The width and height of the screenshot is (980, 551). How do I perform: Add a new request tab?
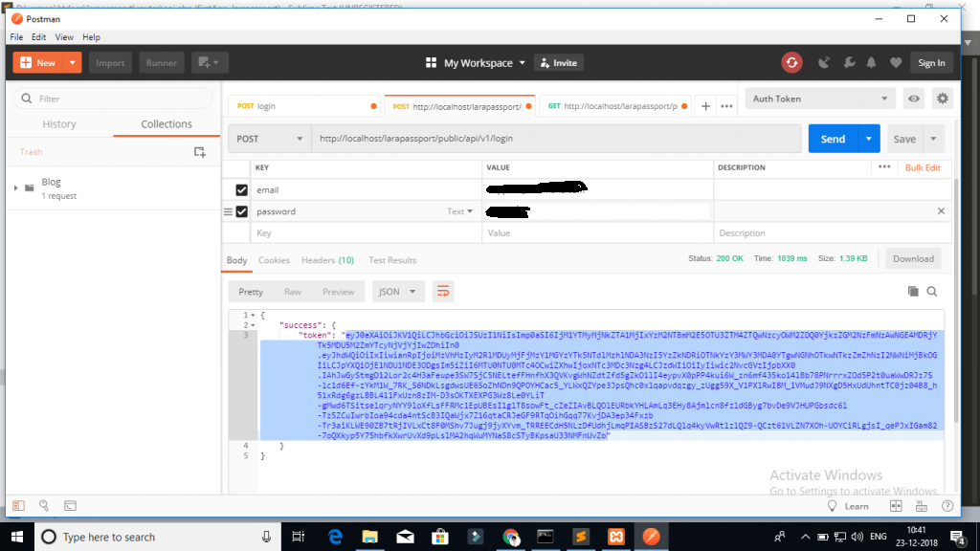click(x=705, y=106)
